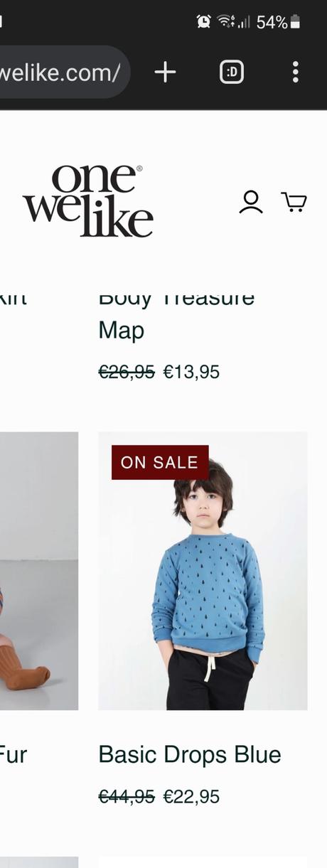327x868 pixels.
Task: Open the orange knee socks product image
Action: (39, 571)
